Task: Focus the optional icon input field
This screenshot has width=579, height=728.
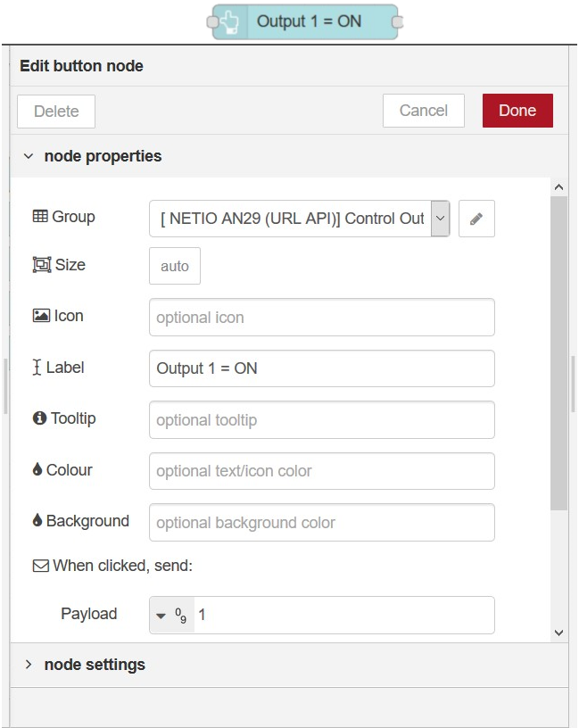Action: pos(322,318)
